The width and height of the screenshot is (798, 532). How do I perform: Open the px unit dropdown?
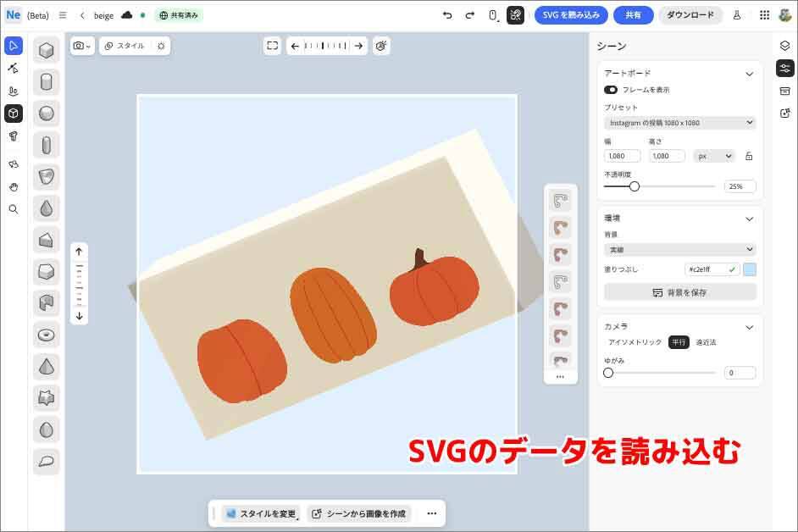click(x=713, y=156)
